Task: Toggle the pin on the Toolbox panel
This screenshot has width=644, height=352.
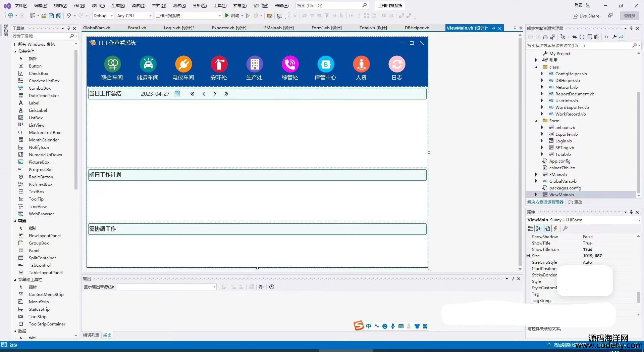Action: point(68,28)
